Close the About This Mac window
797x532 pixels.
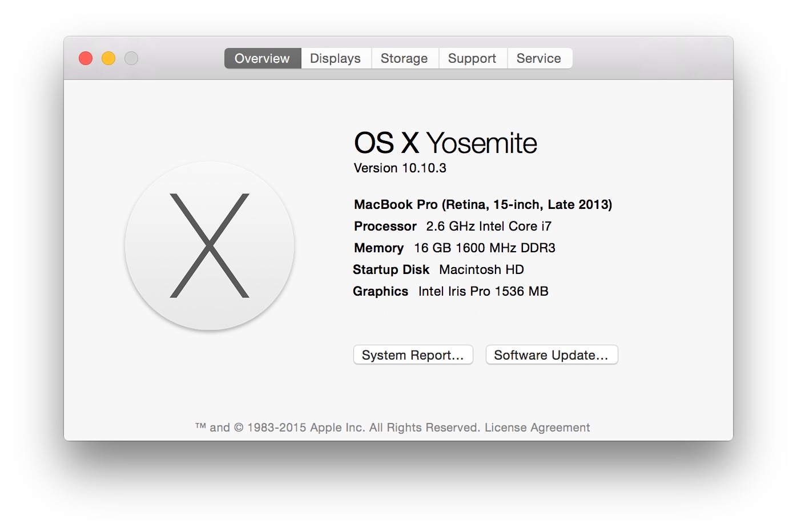86,58
